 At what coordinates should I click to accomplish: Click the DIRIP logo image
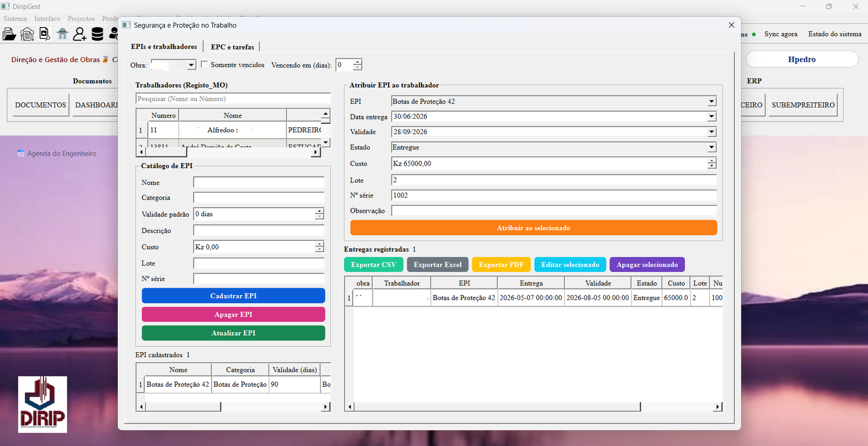coord(42,404)
